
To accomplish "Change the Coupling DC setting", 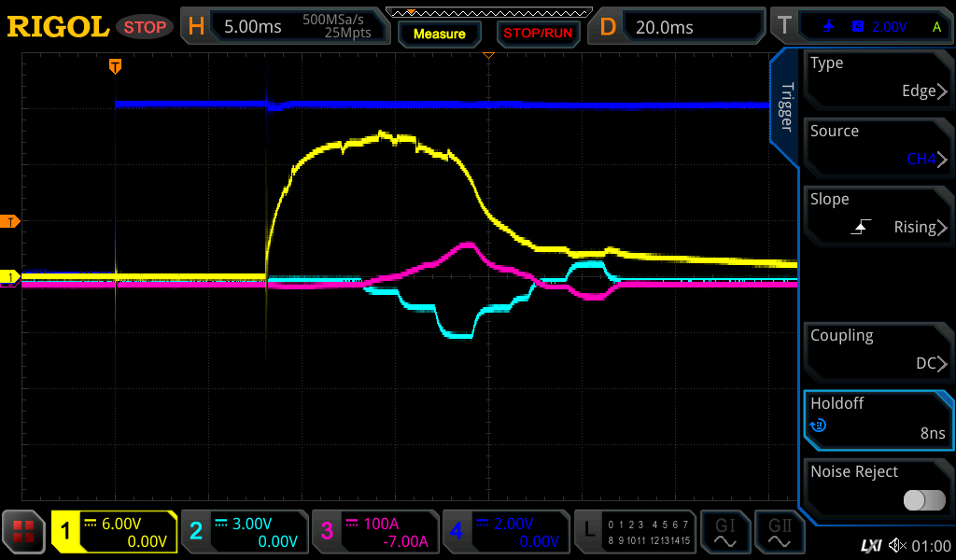I will coord(878,351).
